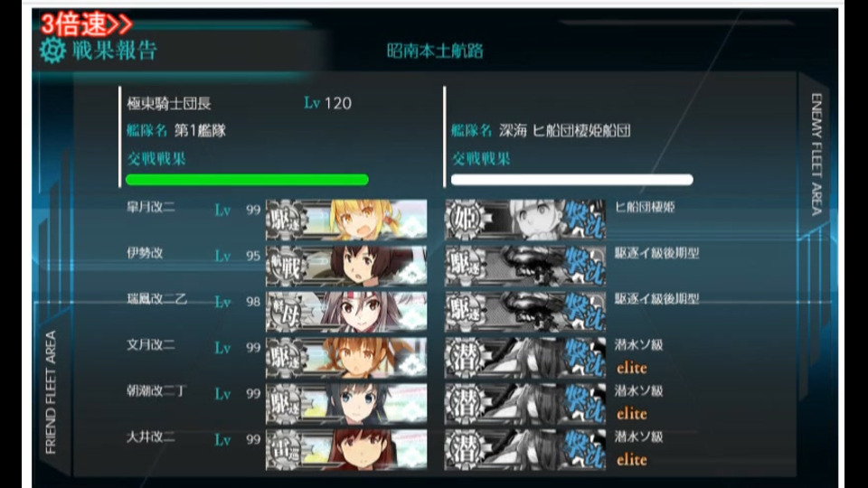Click the 大井改二 torpedo cruiser badge icon

coord(286,450)
